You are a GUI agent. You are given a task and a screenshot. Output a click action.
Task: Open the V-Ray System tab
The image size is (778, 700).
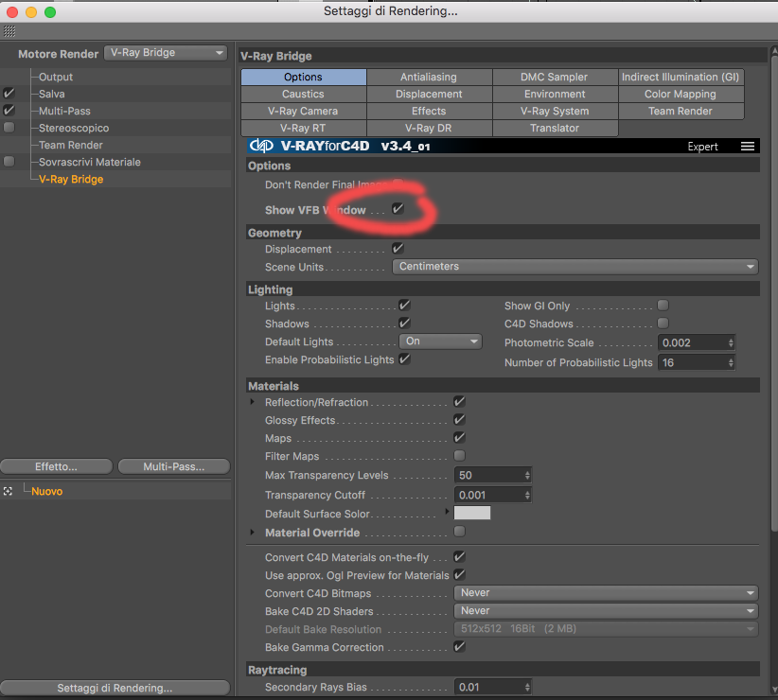tap(555, 111)
